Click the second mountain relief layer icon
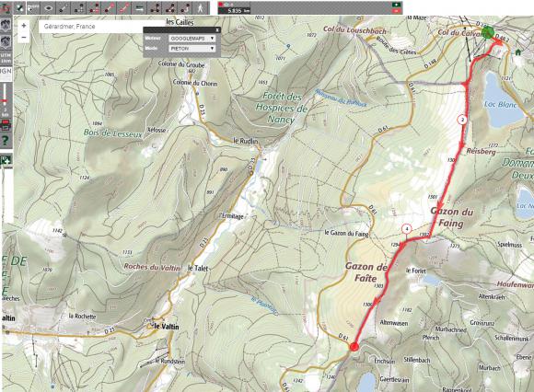Viewport: 534px width, 392px height. click(x=6, y=41)
